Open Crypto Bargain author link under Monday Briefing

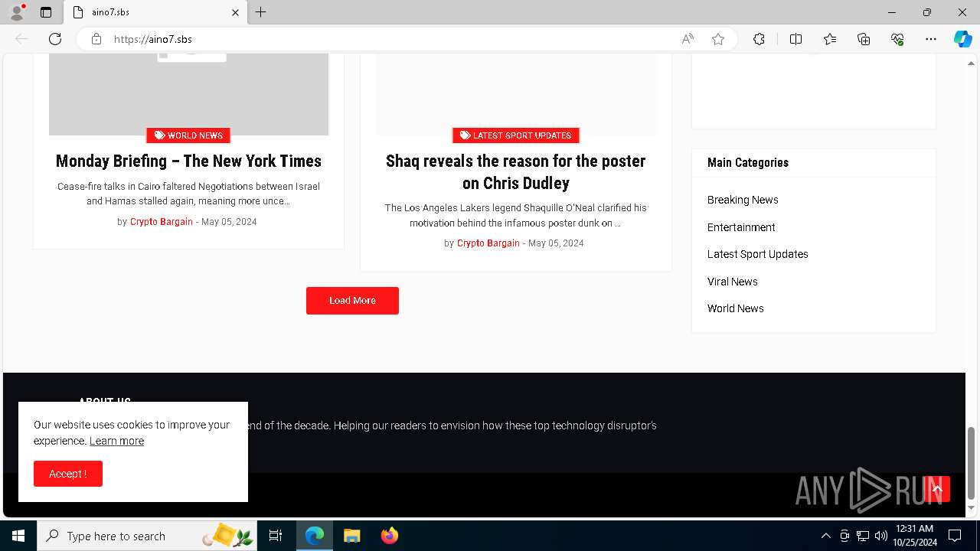coord(162,222)
